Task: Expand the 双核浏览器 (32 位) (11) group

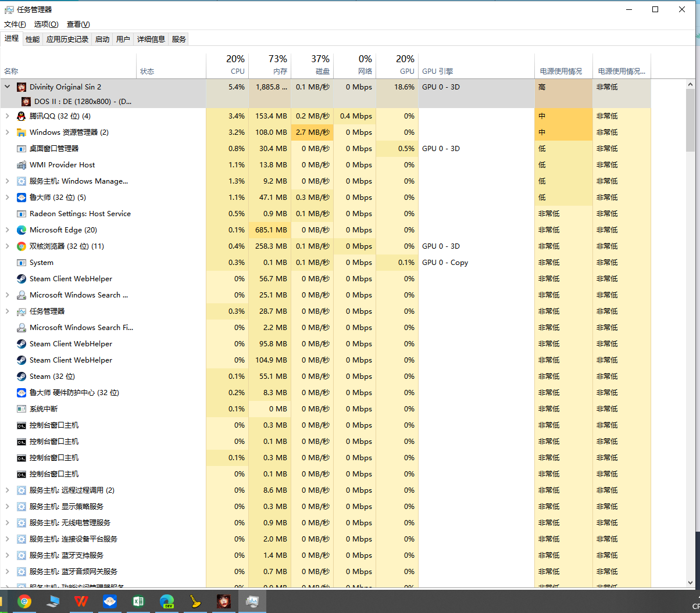Action: (x=8, y=246)
